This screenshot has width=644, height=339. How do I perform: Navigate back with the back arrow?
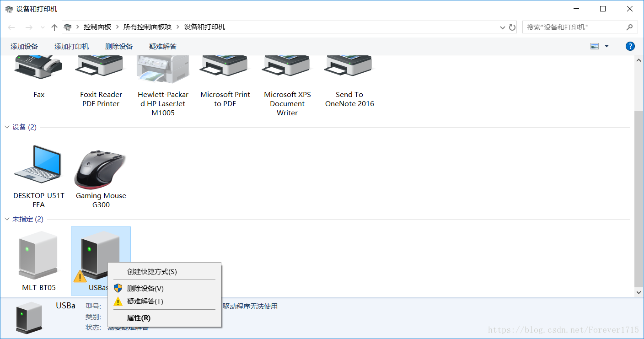(12, 27)
